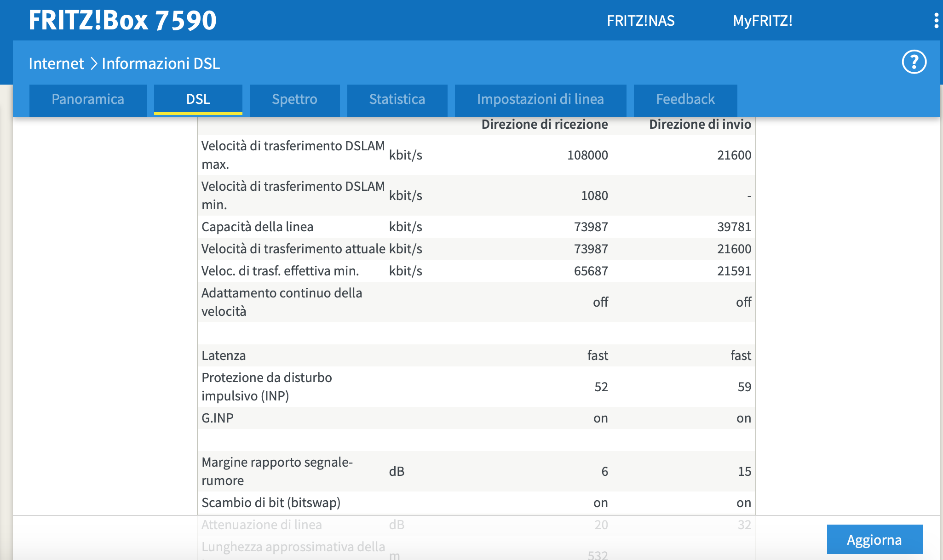The height and width of the screenshot is (560, 943).
Task: Switch to the Feedback tab
Action: coord(685,99)
